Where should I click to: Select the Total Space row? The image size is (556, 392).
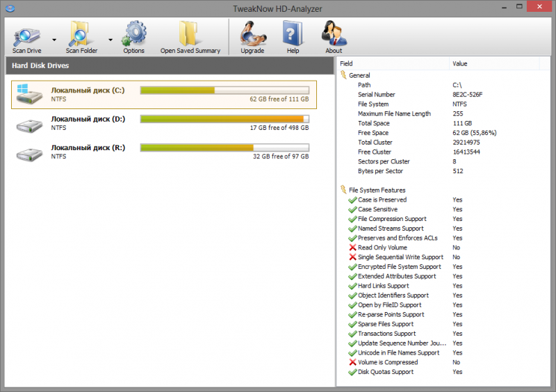[443, 123]
